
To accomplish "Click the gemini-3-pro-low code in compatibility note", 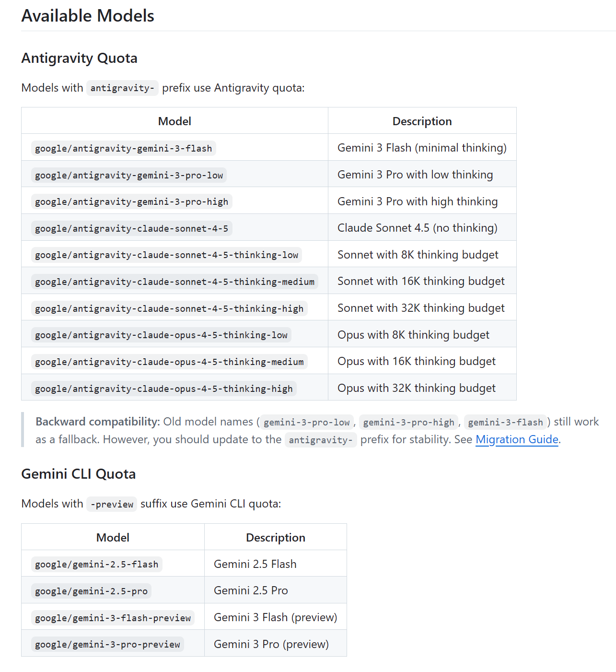I will tap(306, 422).
